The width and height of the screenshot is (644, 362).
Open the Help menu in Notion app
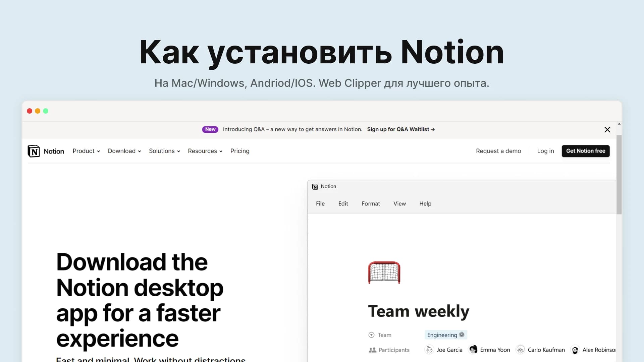click(x=425, y=204)
